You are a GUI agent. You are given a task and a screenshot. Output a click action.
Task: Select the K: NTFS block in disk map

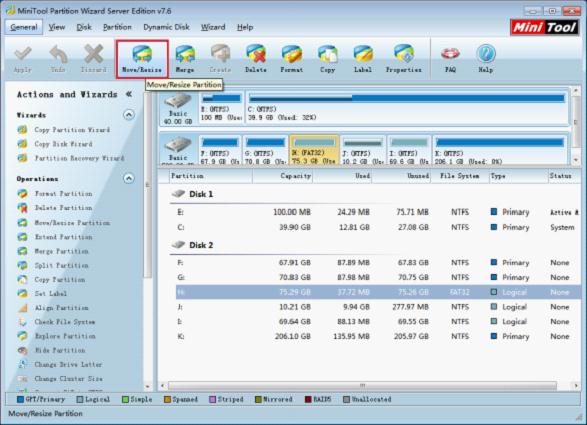501,150
